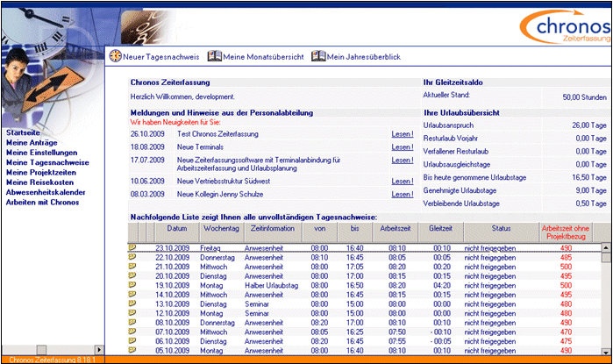Open the note icon for 07.10.2009 row
Image resolution: width=613 pixels, height=364 pixels.
tap(132, 332)
